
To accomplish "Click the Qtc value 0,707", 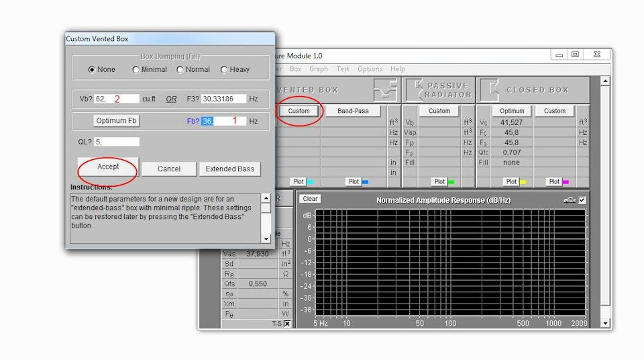I will point(511,152).
